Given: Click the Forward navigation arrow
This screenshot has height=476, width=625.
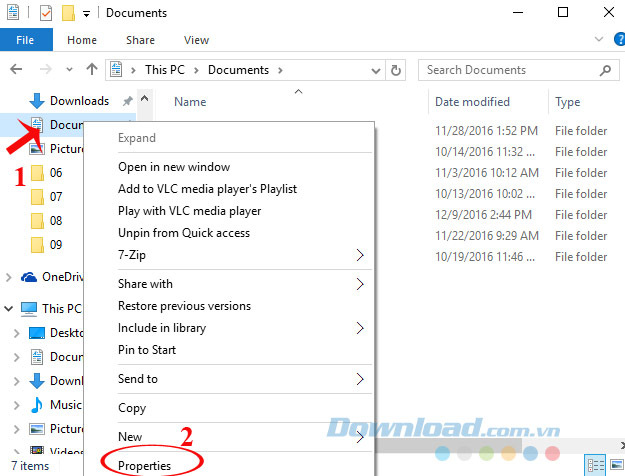Looking at the screenshot, I should click(x=46, y=69).
